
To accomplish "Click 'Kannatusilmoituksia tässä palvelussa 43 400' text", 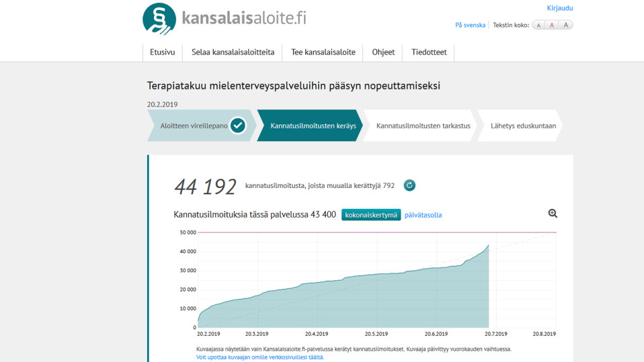I will 255,214.
